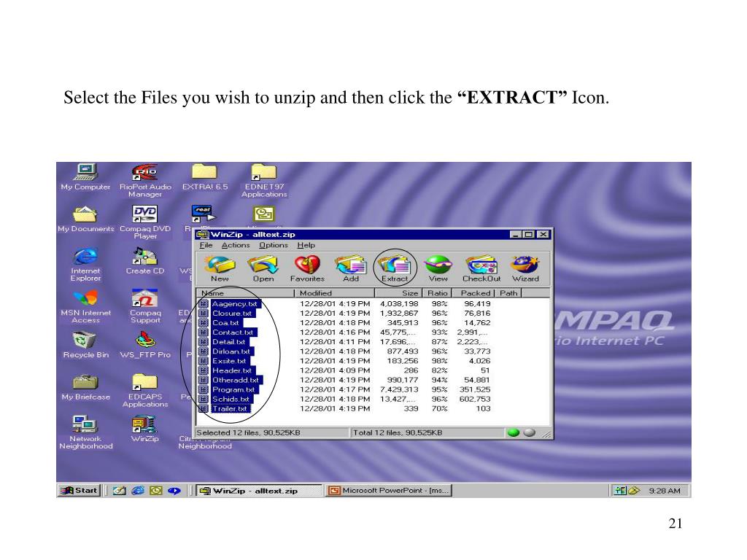Sort by the Name column header
The height and width of the screenshot is (560, 747).
click(x=245, y=293)
